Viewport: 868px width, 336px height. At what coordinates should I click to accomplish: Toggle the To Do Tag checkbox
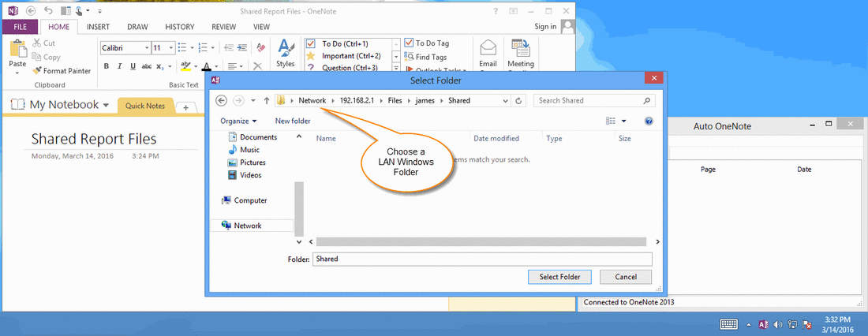click(x=409, y=43)
